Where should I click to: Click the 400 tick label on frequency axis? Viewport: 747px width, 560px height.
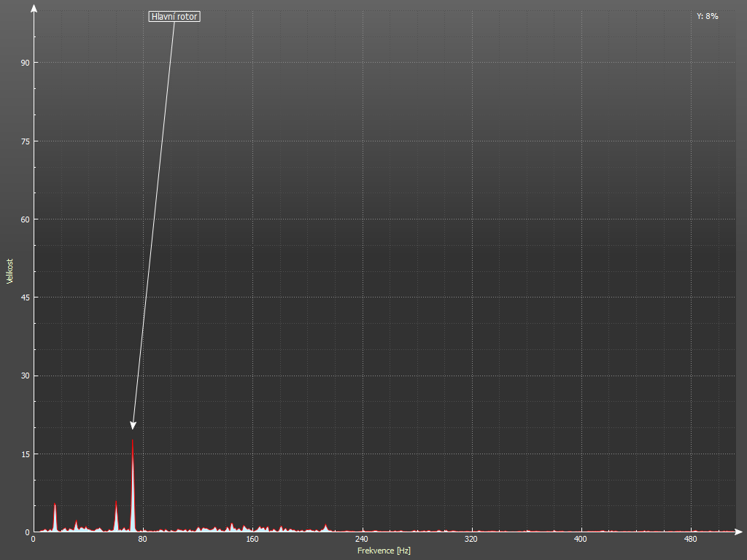pos(581,540)
